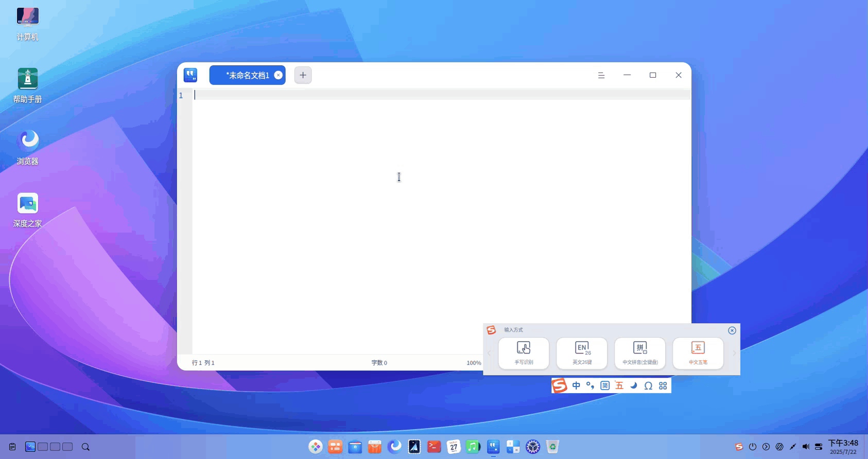Close the 未命名文档1 tab

pos(279,75)
